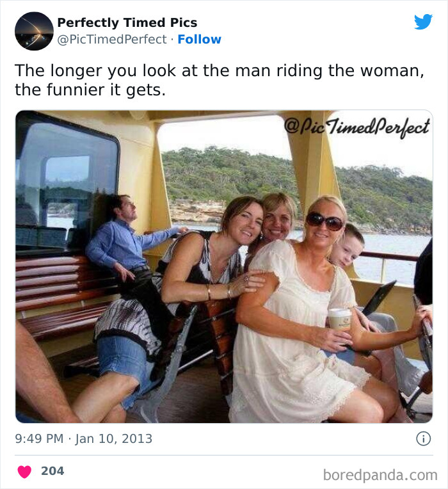
Task: Open the embedded ferry photo
Action: [224, 267]
